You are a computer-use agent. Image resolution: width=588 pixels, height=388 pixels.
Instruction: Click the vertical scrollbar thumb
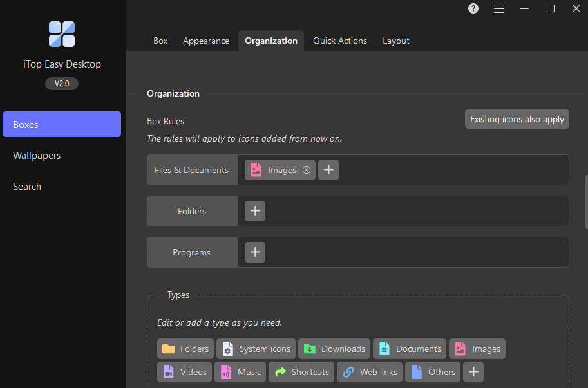[585, 201]
